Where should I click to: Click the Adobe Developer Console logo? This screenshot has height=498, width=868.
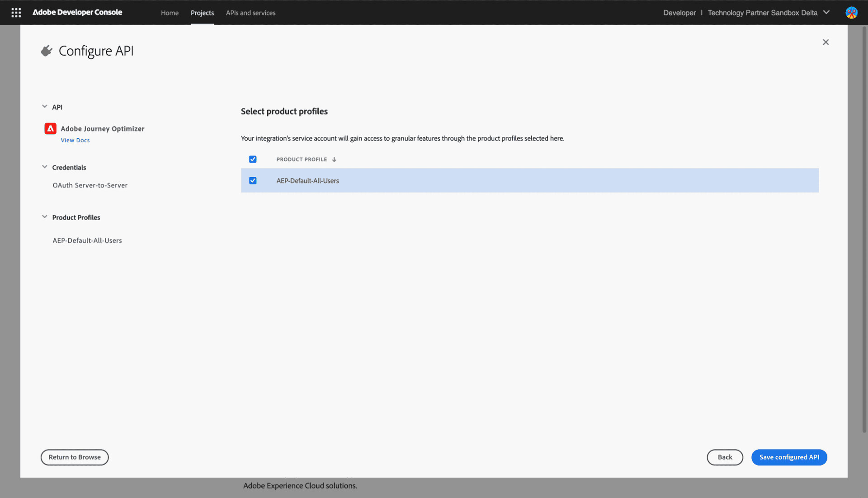[x=77, y=12]
